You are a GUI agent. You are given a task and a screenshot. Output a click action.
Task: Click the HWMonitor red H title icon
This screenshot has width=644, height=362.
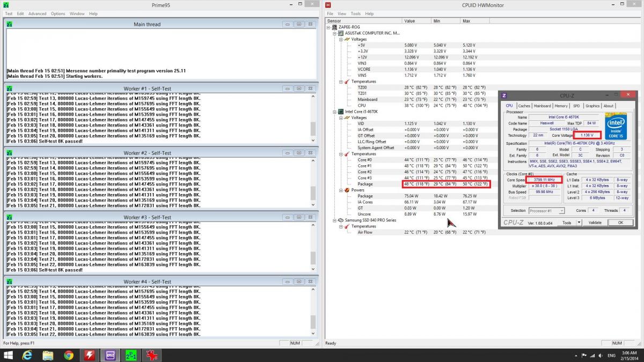(328, 5)
